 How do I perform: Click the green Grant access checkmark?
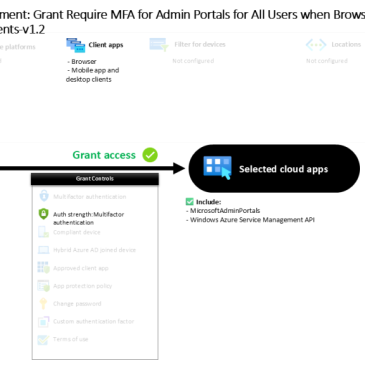150,155
